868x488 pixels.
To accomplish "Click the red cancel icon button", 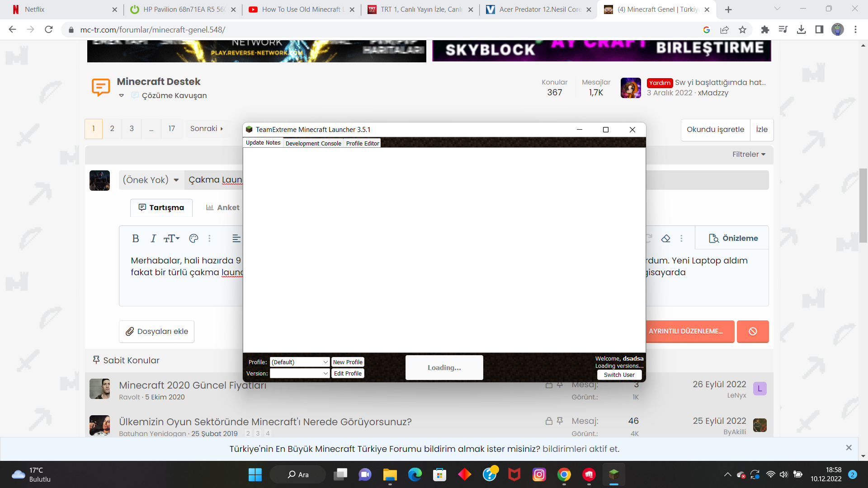I will [x=753, y=331].
